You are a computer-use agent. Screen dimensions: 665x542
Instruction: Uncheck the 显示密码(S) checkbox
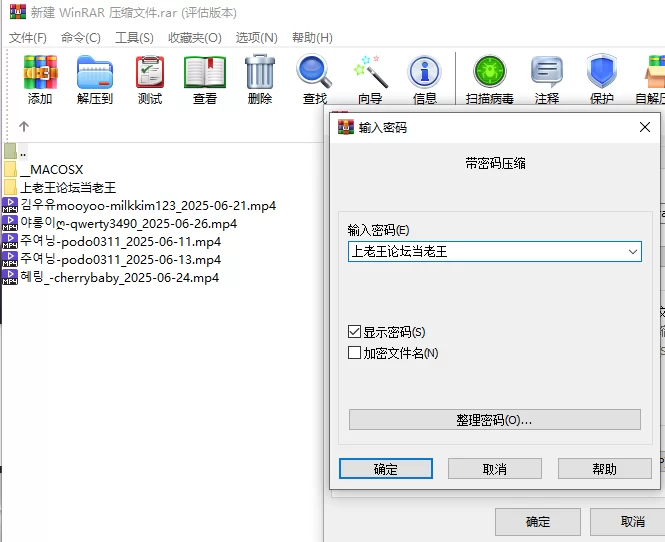(354, 332)
